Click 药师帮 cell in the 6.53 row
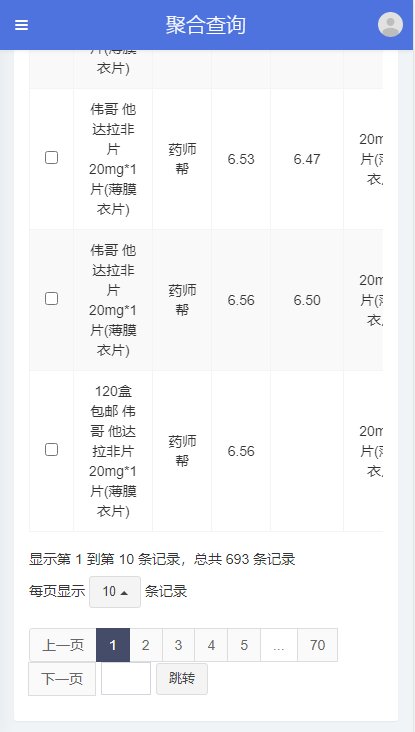Screen dimensions: 415x732 click(182, 159)
